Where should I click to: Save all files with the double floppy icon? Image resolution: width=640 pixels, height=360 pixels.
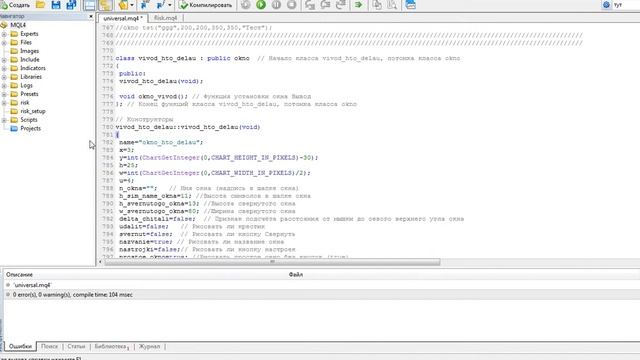(71, 5)
